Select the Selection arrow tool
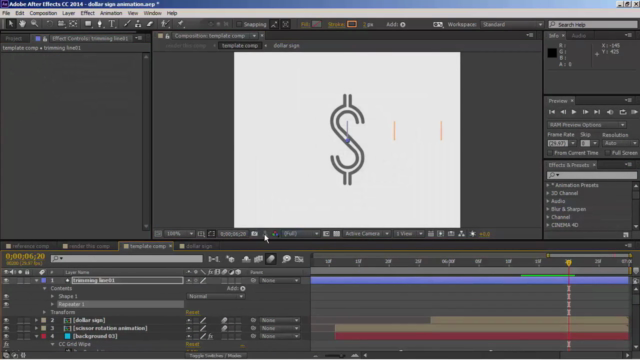 pyautogui.click(x=11, y=24)
